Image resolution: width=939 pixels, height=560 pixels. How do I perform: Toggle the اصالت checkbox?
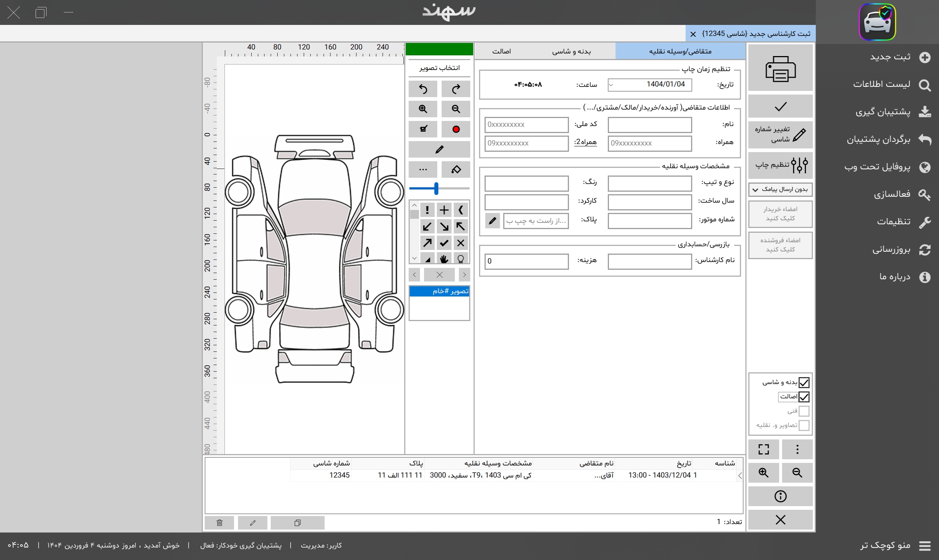pyautogui.click(x=804, y=397)
